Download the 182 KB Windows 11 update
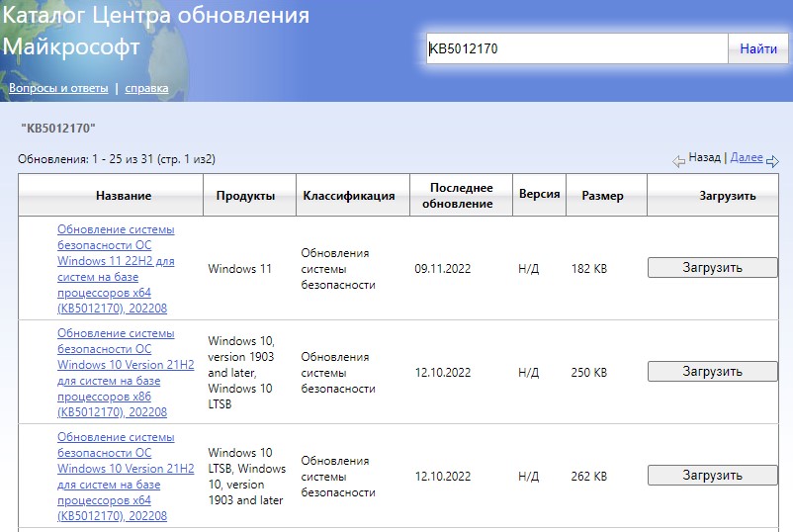This screenshot has width=793, height=532. (x=713, y=268)
